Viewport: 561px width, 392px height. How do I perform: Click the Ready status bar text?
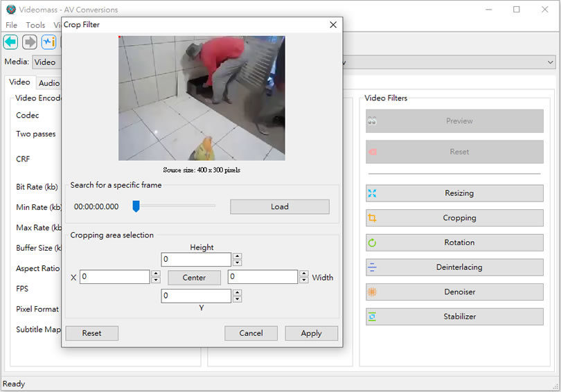[x=14, y=384]
